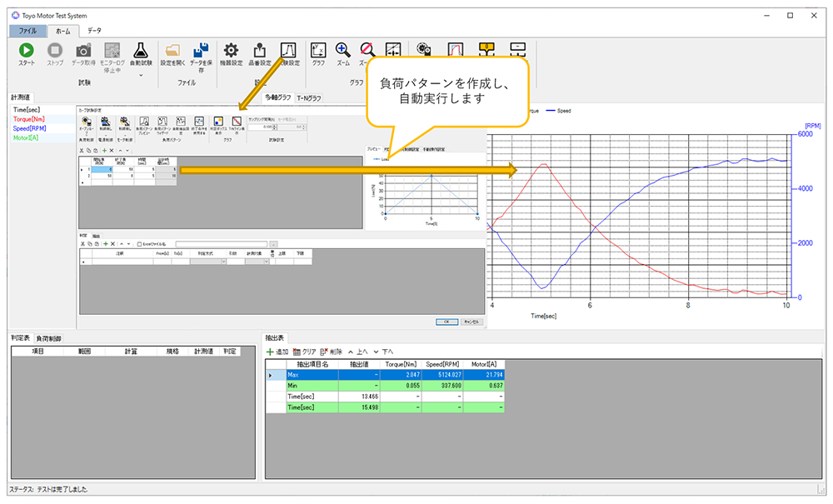Click 制御なし icon in the モータ制御 group
The image size is (833, 504).
[124, 122]
